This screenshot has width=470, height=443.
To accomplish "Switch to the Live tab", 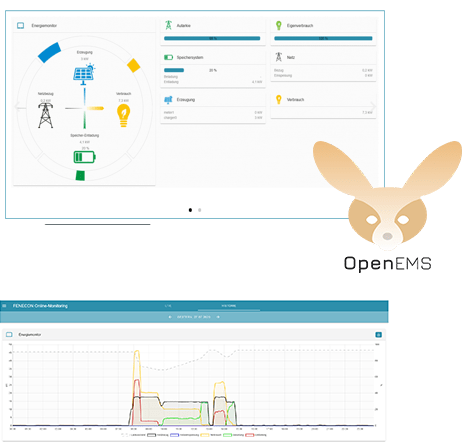I will 168,306.
